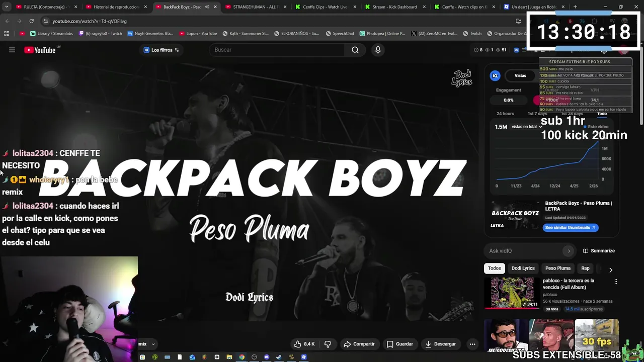Like the video (8,4 K)
The height and width of the screenshot is (362, 644).
point(305,344)
